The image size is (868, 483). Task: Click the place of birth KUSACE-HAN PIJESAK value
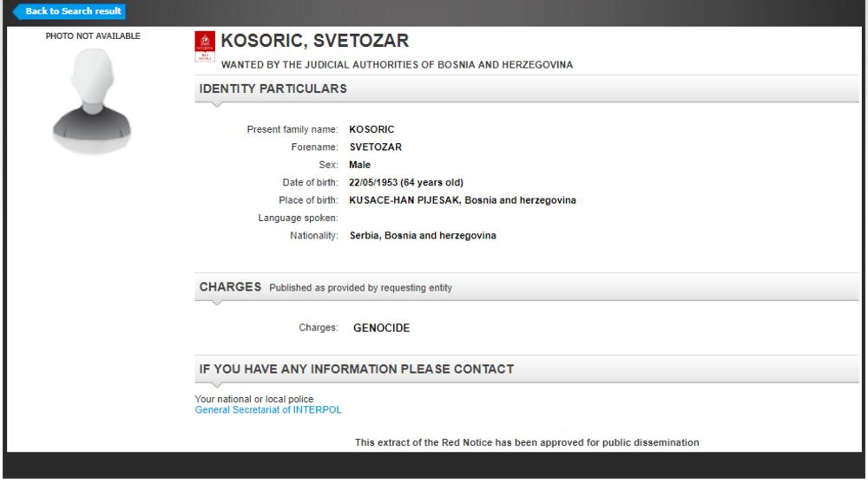(x=462, y=200)
